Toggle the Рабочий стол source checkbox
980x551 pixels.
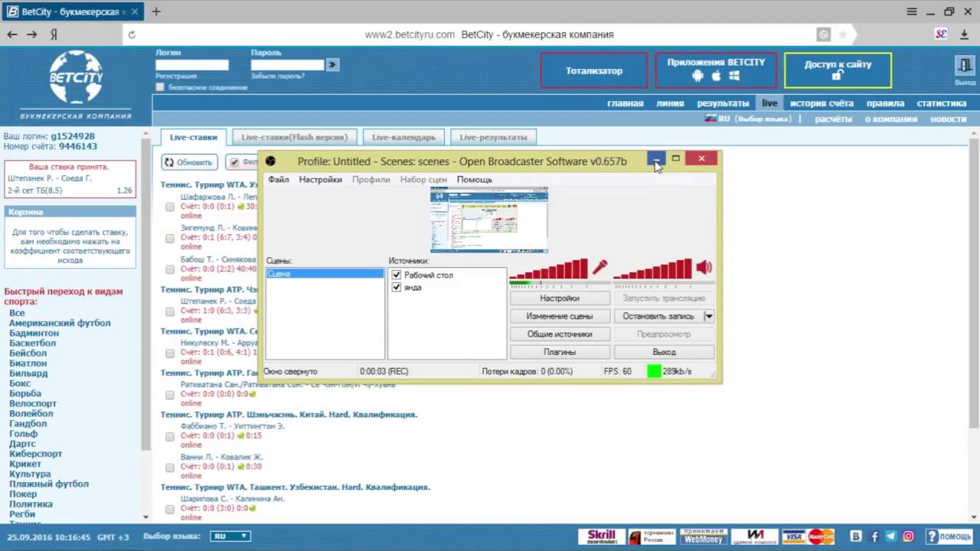click(396, 275)
